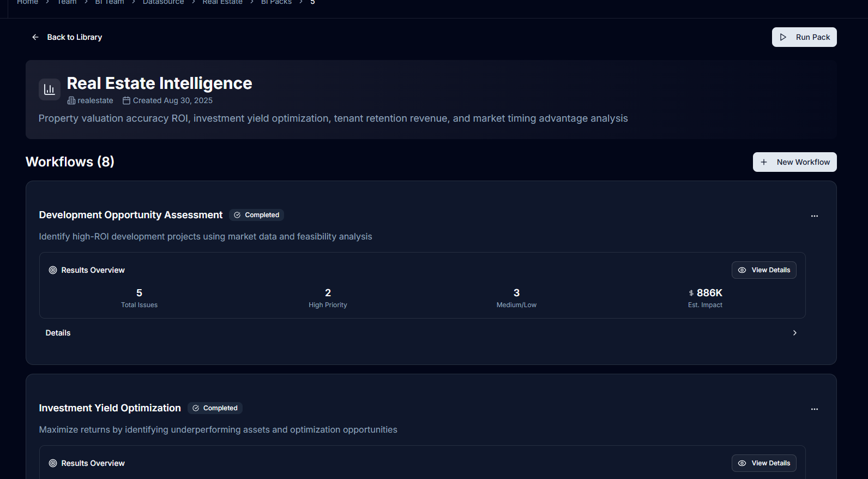Screen dimensions: 868x479
Task: Click Results Overview target icon in Investment Yield card
Action: click(53, 463)
